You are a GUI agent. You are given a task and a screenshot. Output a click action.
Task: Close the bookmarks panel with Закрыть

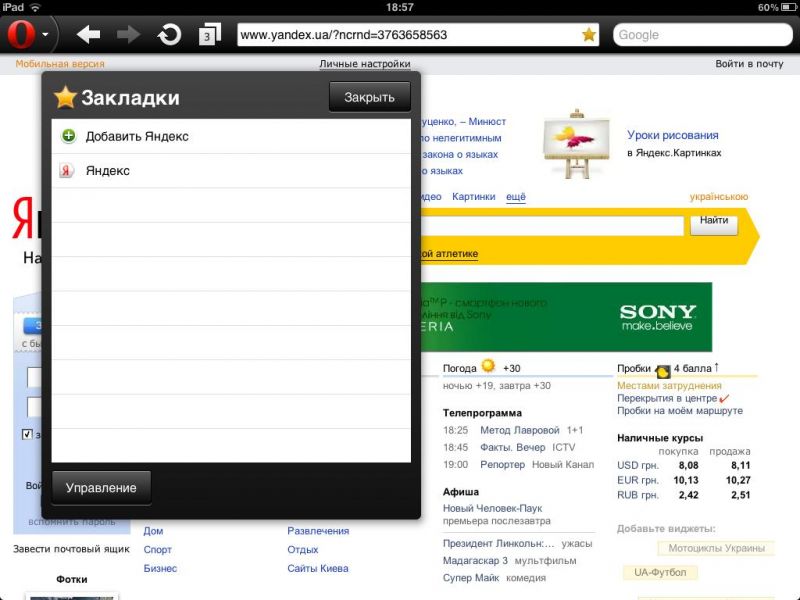[x=369, y=97]
